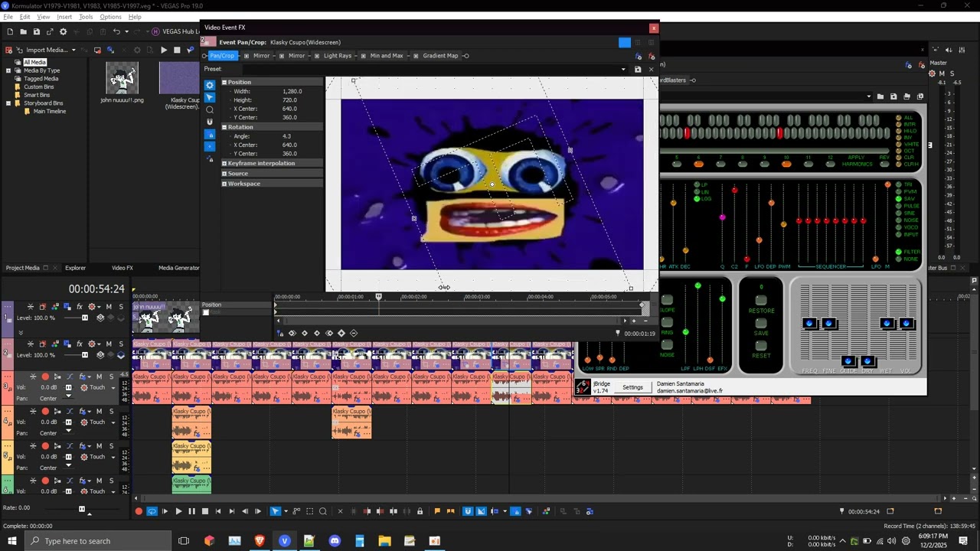Screen dimensions: 980x551
Task: Collapse the Storyboard Bins node
Action: point(8,103)
